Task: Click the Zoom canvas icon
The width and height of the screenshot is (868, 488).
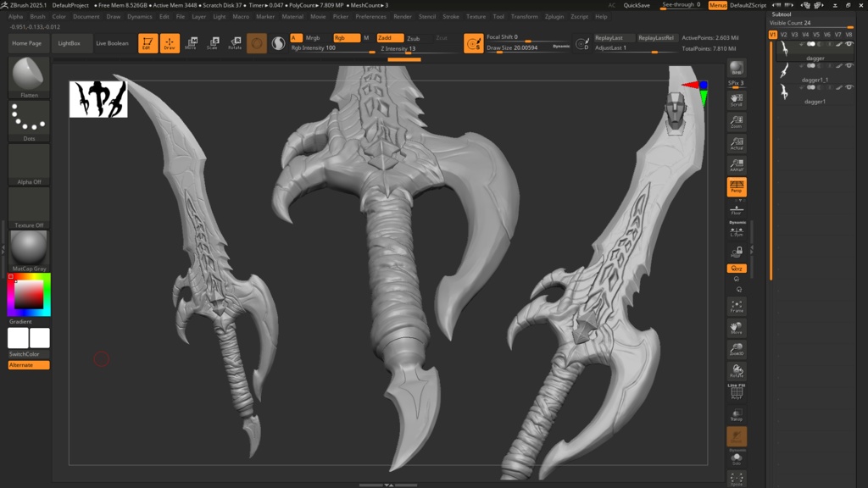Action: [x=737, y=122]
